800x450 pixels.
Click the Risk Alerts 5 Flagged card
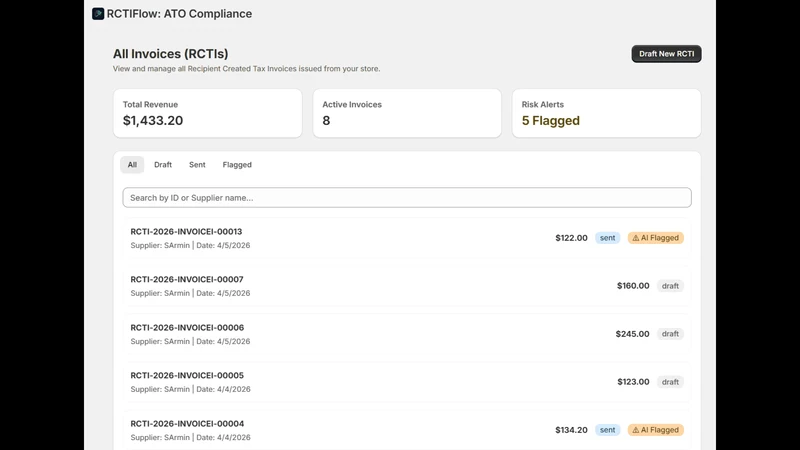[607, 113]
